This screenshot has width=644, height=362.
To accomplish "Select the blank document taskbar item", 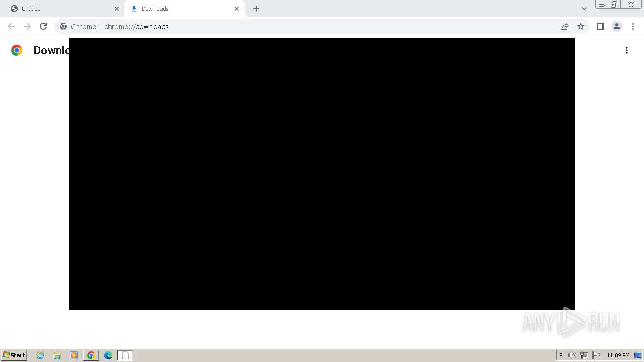I will click(x=125, y=355).
